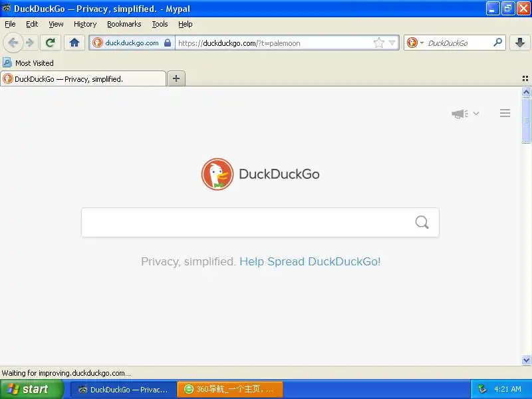532x399 pixels.
Task: Open the View menu
Action: pyautogui.click(x=56, y=24)
